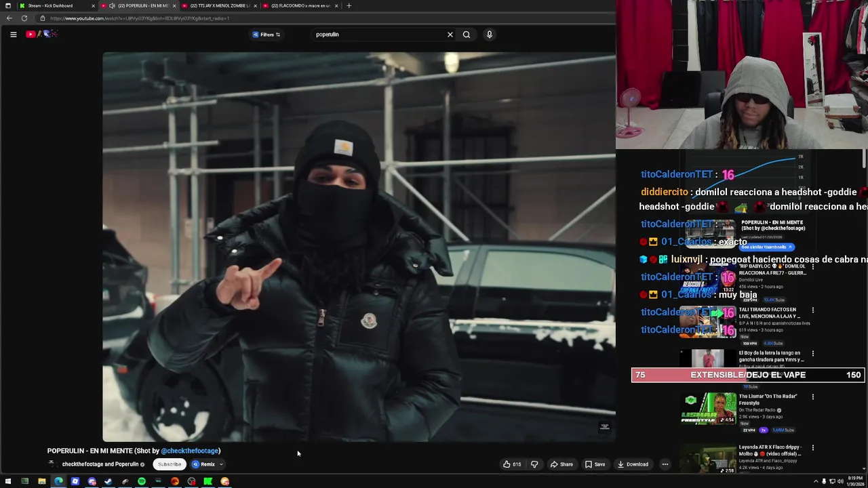Open File Explorer from the taskbar
The image size is (868, 488).
[x=41, y=482]
